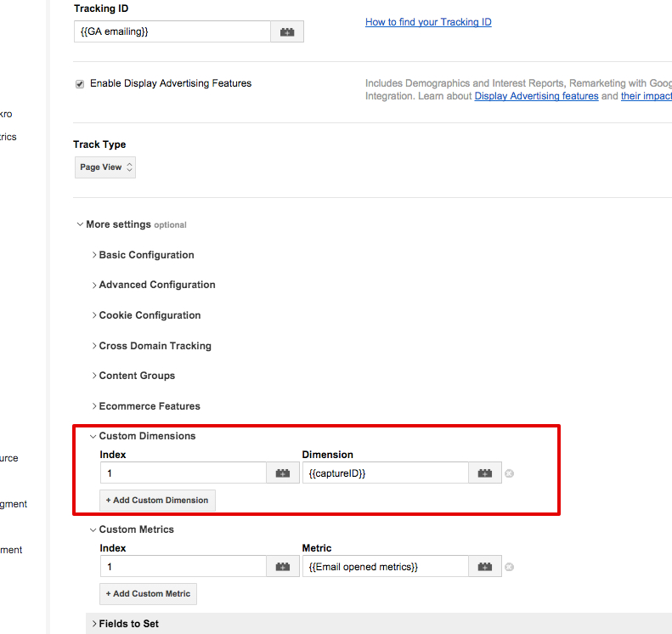Expand Content Groups section
This screenshot has width=672, height=634.
tap(133, 376)
